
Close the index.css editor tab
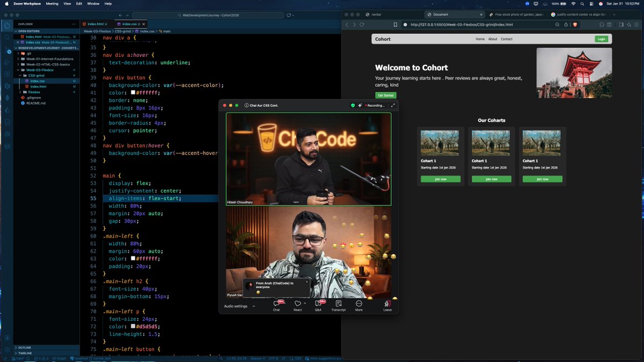coord(144,24)
